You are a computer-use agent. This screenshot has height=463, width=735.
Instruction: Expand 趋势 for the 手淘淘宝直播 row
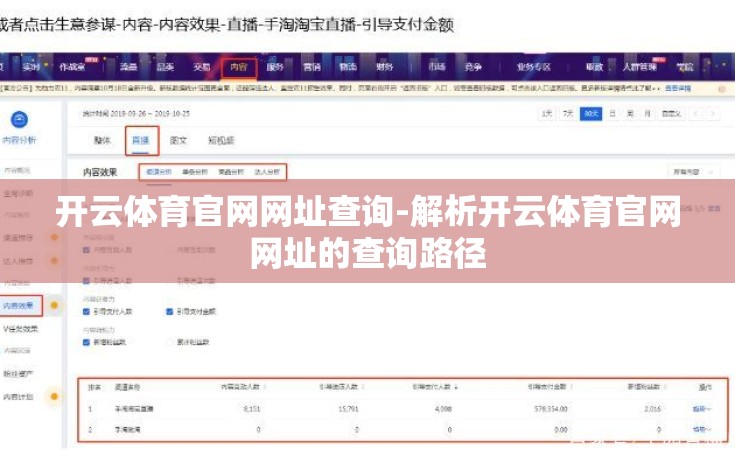pyautogui.click(x=701, y=409)
